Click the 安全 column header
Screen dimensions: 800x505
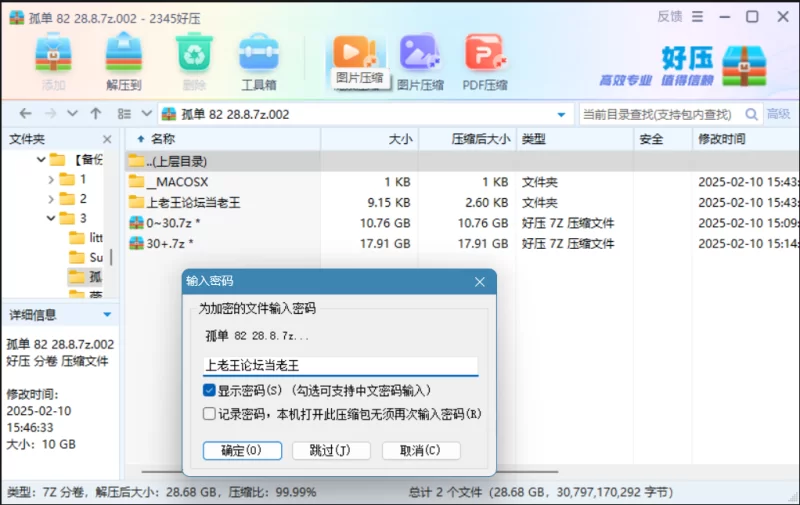click(x=663, y=139)
